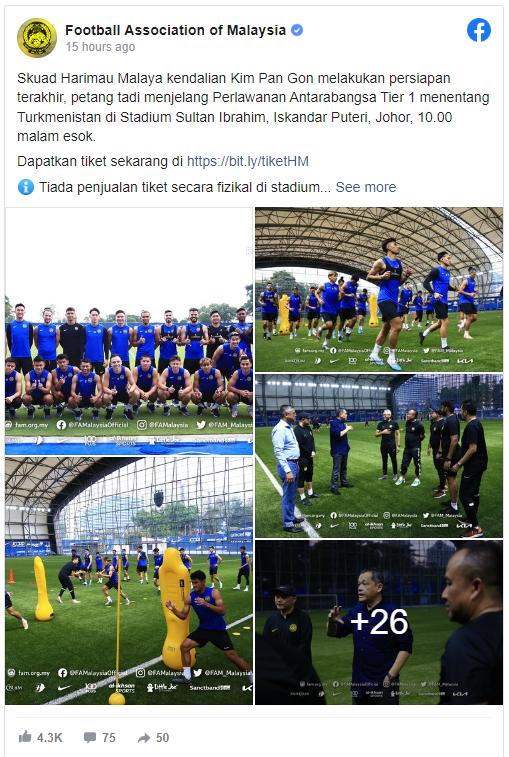Click the thumbs-up likes icon
This screenshot has height=757, width=509.
click(x=25, y=737)
